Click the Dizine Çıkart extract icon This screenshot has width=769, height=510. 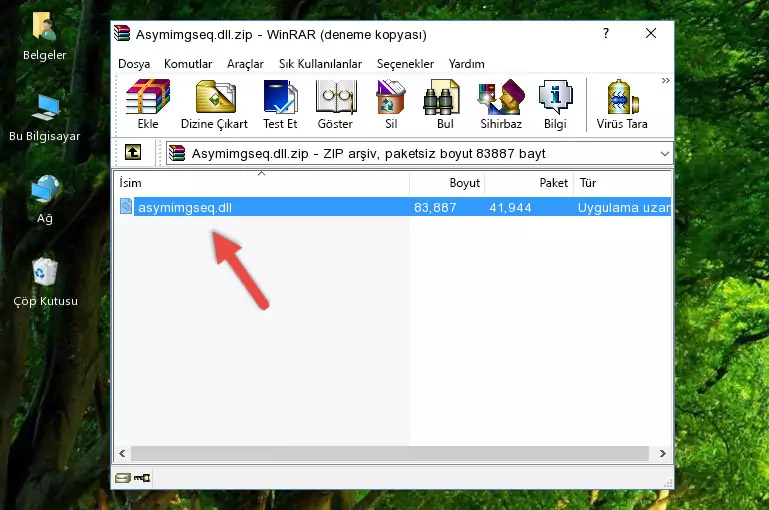[214, 104]
